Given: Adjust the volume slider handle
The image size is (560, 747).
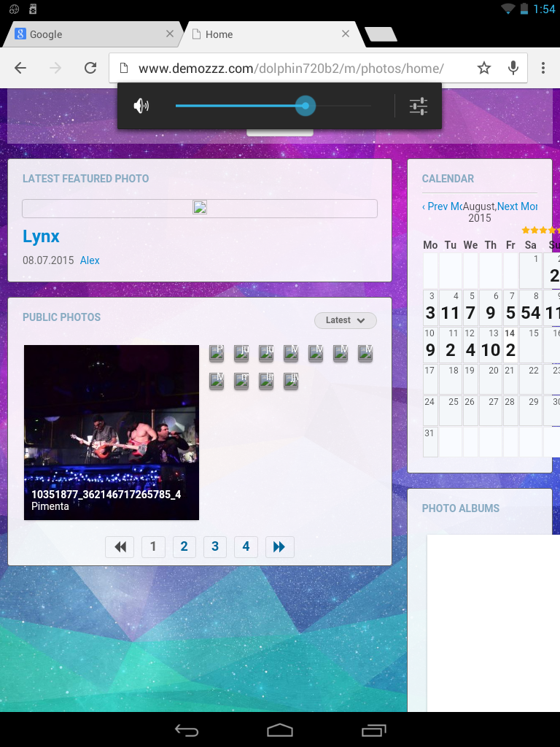Looking at the screenshot, I should (306, 107).
